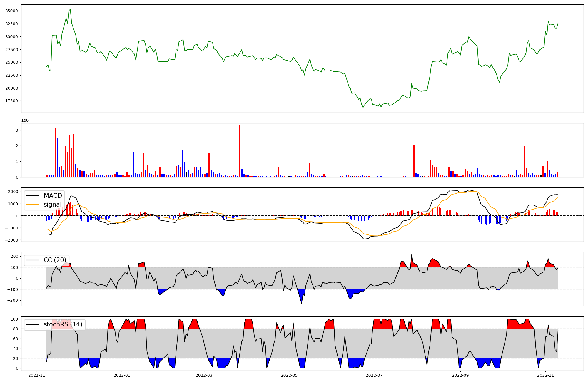Click the 17500 price axis label
The height and width of the screenshot is (382, 588).
click(11, 101)
